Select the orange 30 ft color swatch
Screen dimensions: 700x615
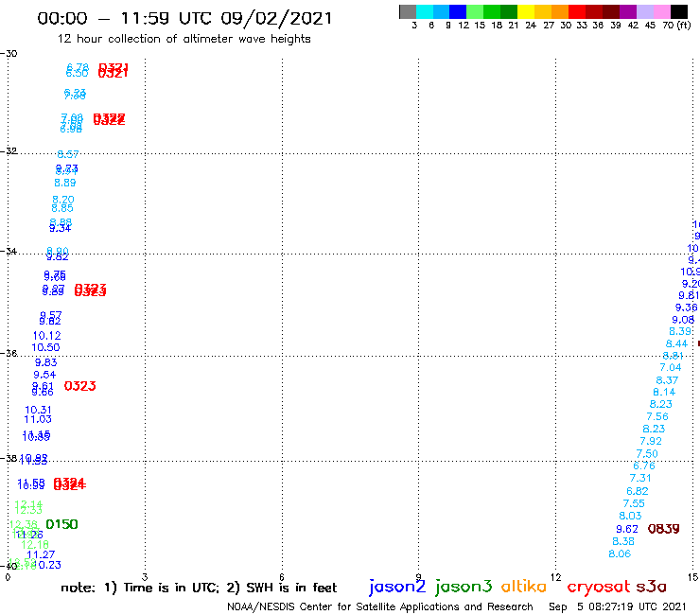click(x=560, y=11)
